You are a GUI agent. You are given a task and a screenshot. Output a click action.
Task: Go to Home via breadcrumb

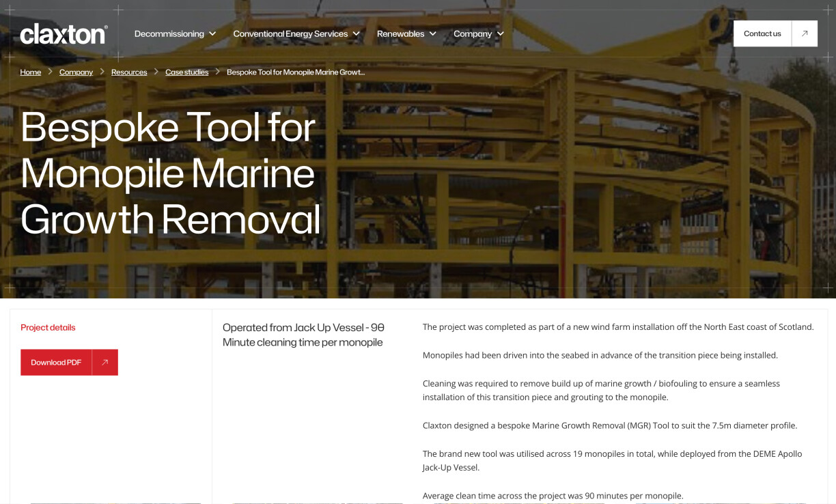31,72
